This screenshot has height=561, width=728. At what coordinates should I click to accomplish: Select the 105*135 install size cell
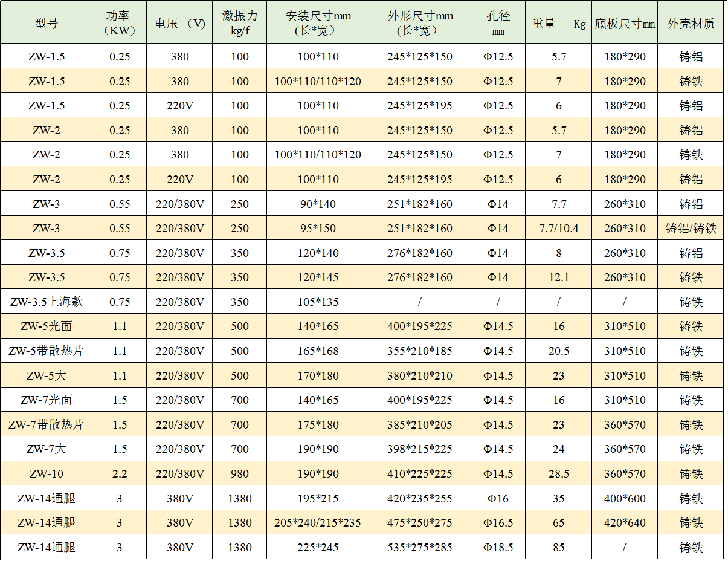click(318, 302)
